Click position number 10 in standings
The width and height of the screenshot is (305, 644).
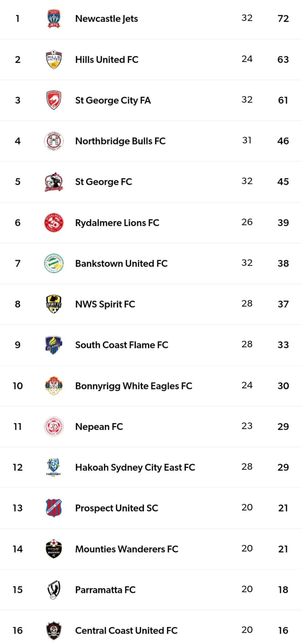pos(18,386)
